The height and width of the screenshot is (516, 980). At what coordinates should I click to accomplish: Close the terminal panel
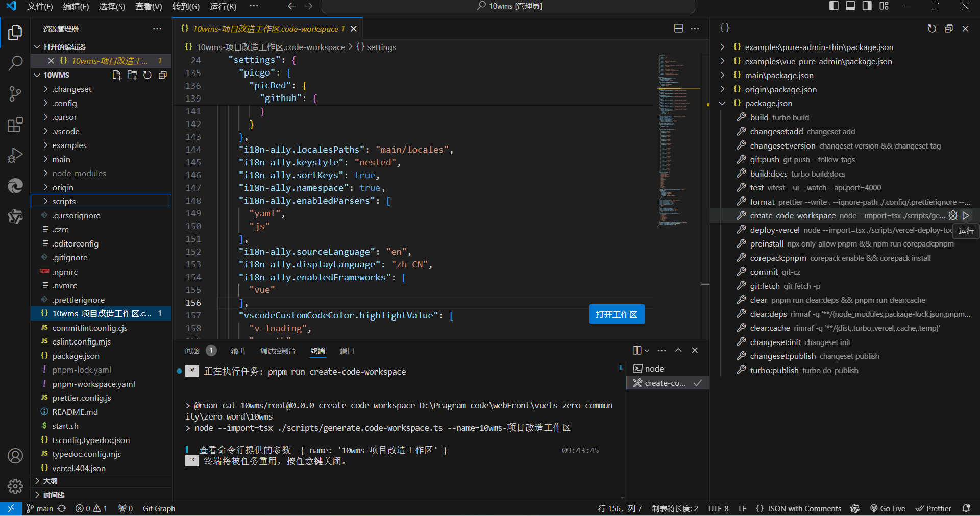point(695,350)
